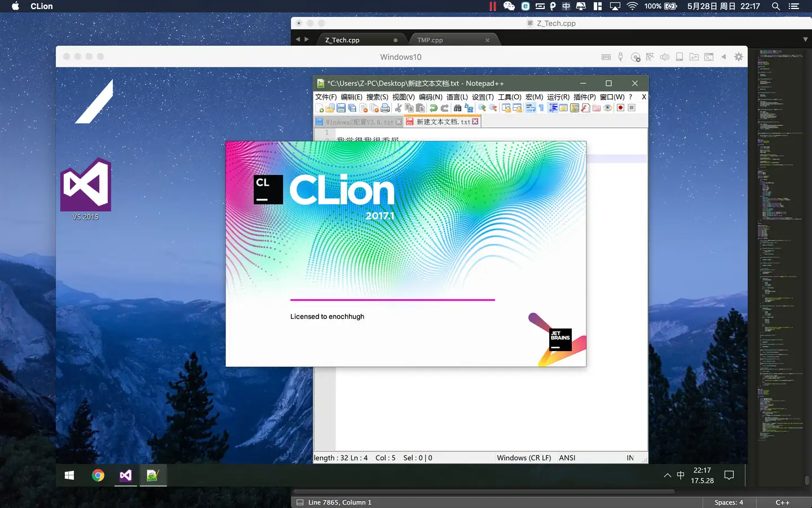Viewport: 812px width, 508px height.
Task: Toggle the Chinese input method in Windows tray
Action: (681, 475)
